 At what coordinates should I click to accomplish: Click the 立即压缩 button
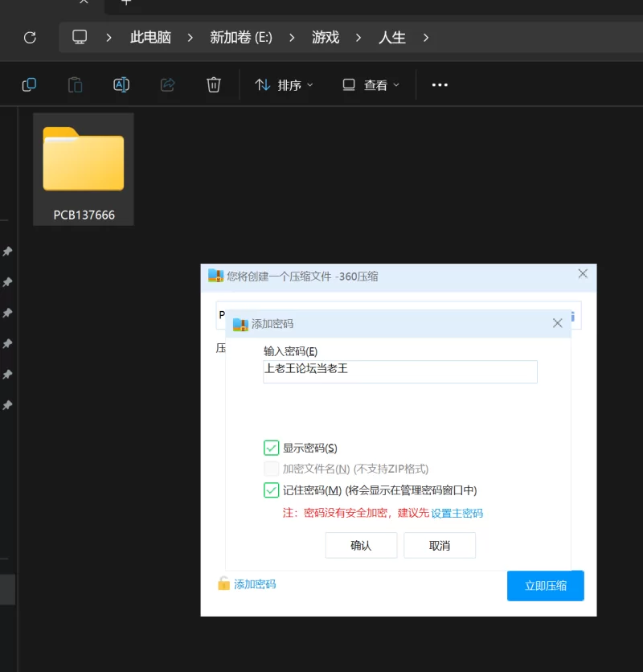(545, 585)
